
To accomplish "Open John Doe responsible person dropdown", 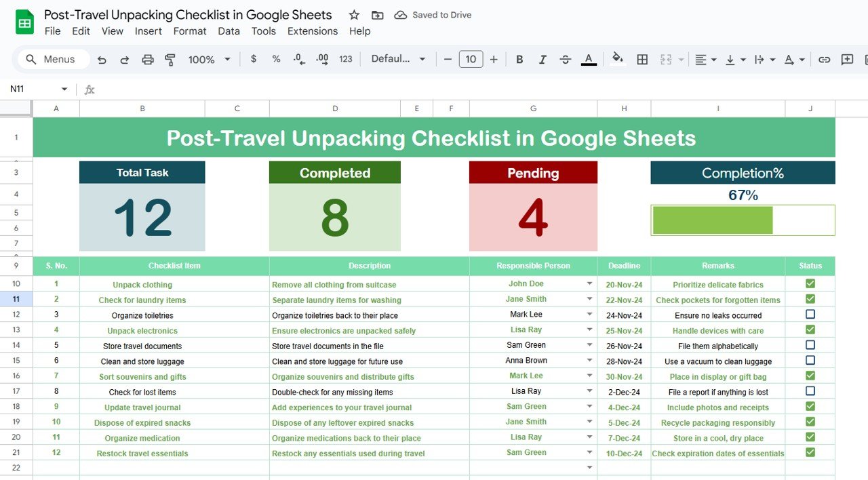I will coord(589,284).
